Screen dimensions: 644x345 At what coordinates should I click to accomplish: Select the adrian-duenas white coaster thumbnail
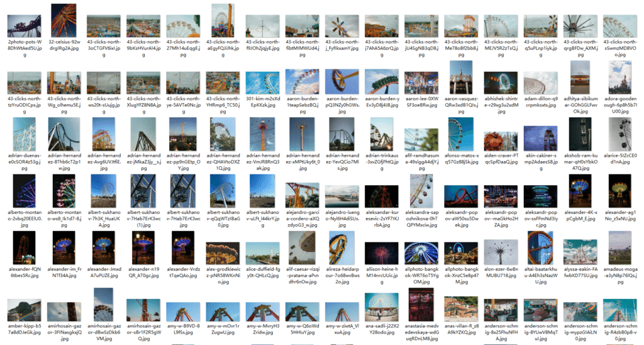click(x=25, y=135)
